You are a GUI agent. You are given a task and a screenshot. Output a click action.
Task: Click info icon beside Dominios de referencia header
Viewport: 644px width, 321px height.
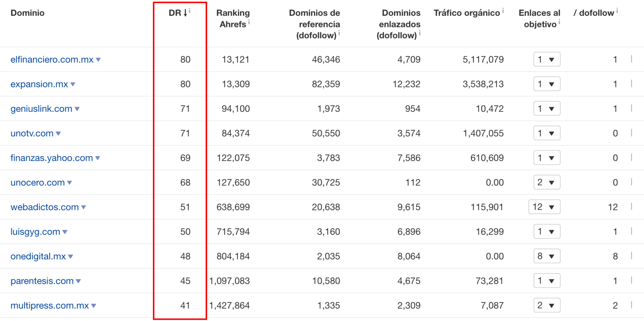(x=339, y=33)
